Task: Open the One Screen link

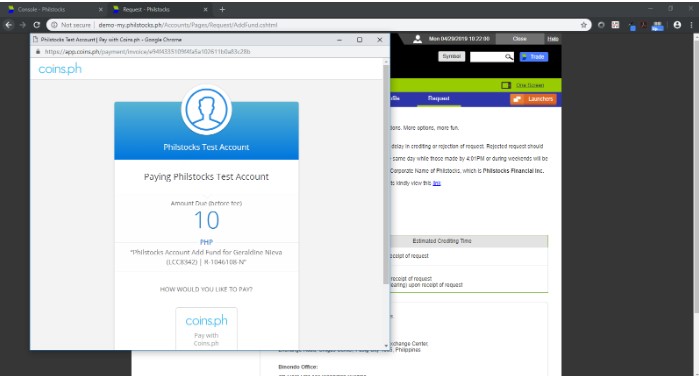Action: pyautogui.click(x=530, y=85)
